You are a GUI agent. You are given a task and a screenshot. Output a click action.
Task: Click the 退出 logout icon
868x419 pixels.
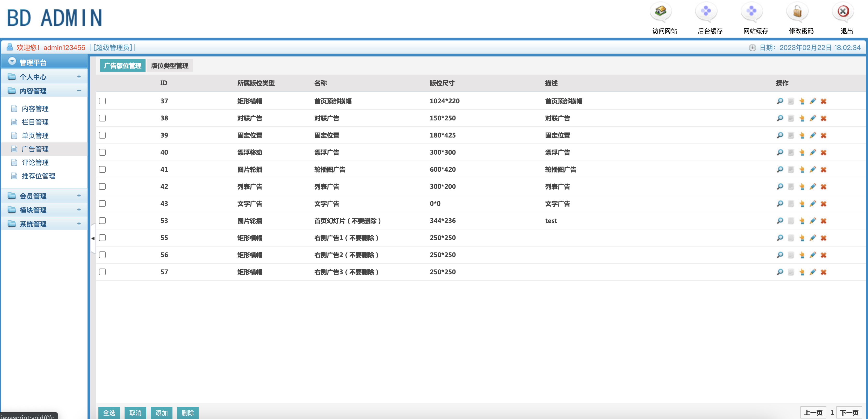point(843,11)
